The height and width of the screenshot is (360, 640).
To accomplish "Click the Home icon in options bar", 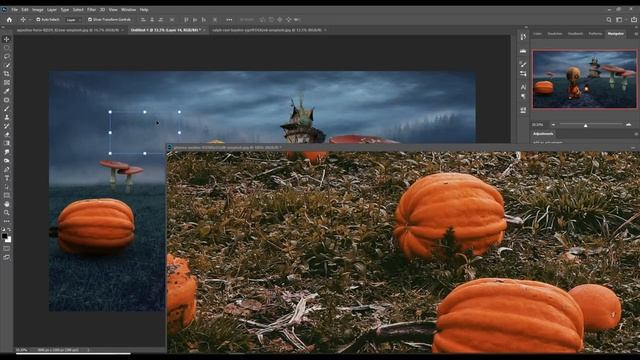I will (9, 20).
